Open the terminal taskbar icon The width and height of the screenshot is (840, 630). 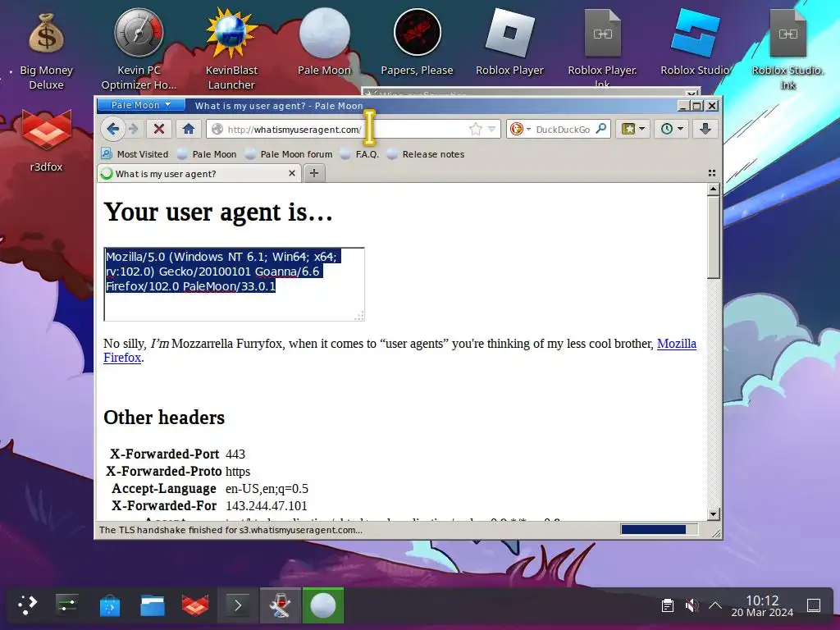[238, 606]
